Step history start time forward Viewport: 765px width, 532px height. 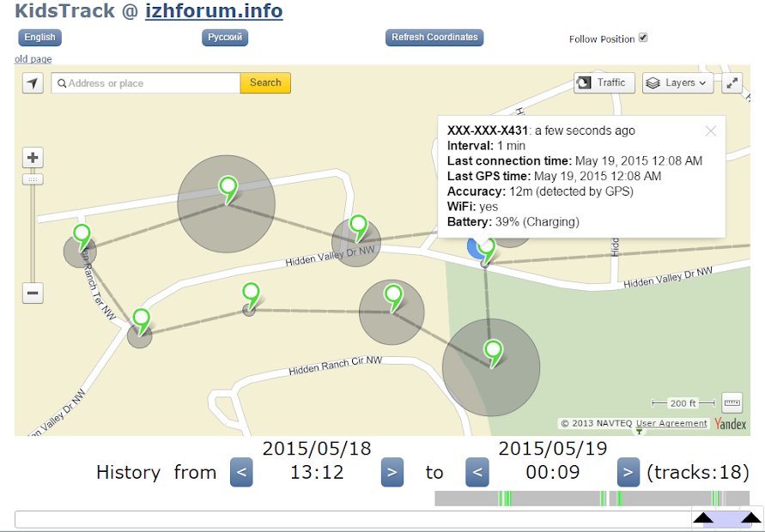click(x=392, y=472)
